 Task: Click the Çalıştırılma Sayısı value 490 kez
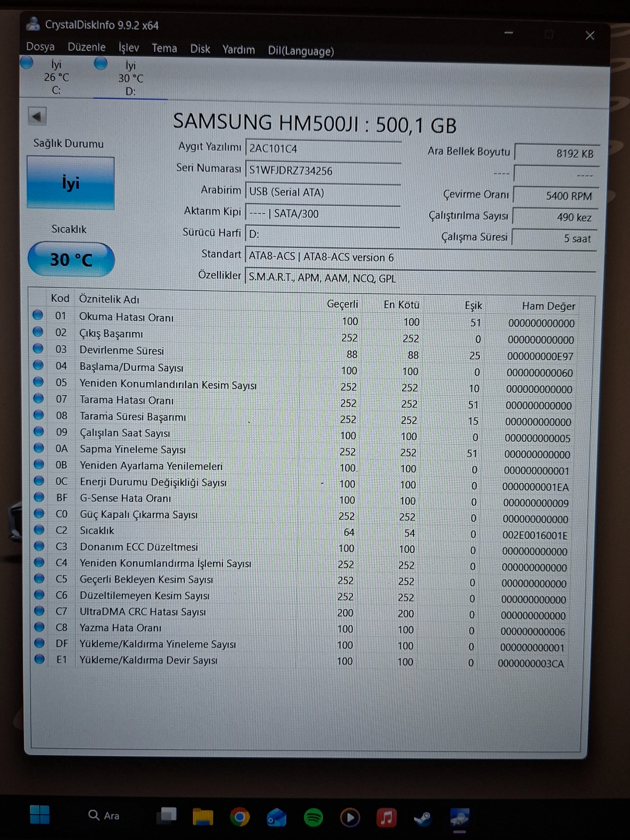(555, 217)
